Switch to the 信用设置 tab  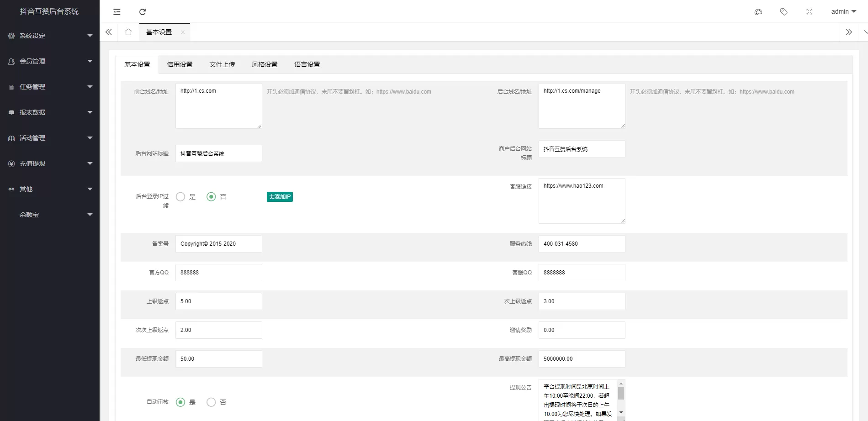point(180,64)
